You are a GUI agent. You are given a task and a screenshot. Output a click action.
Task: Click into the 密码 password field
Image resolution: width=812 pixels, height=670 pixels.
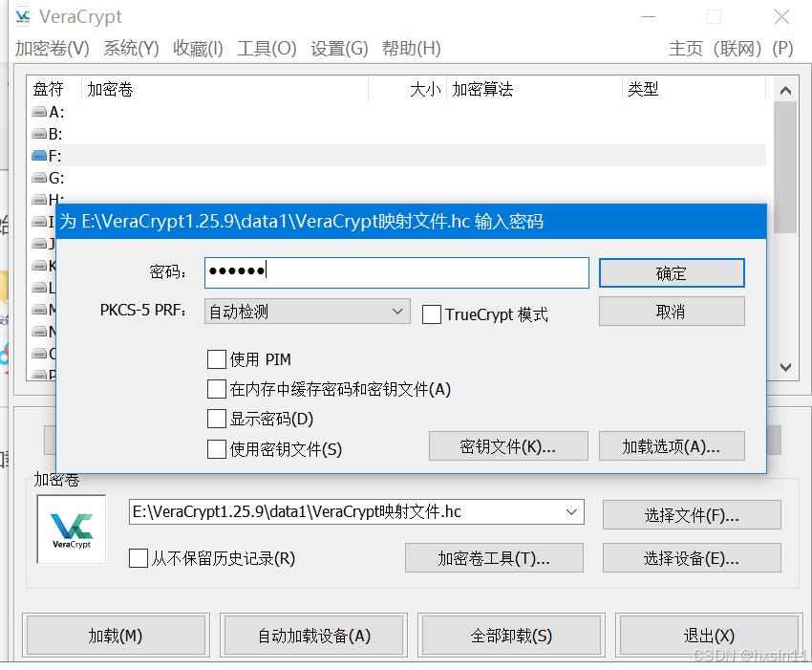[x=396, y=272]
